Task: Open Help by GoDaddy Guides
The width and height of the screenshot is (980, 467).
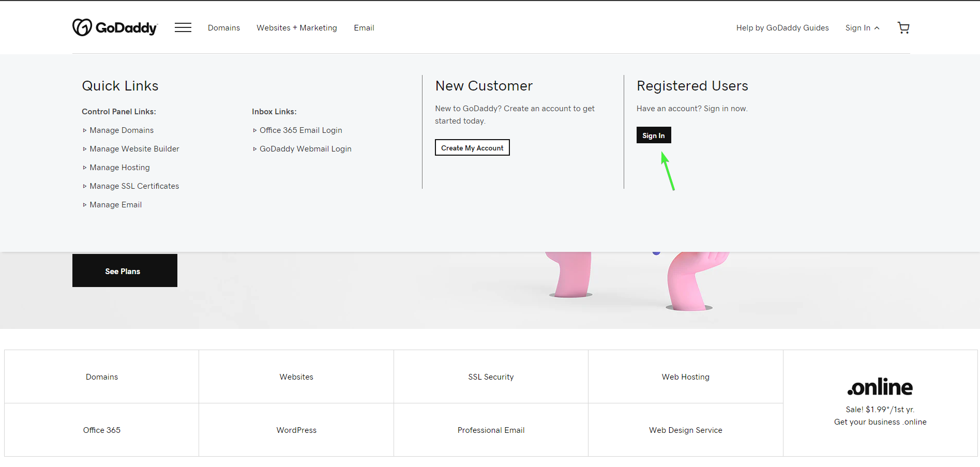Action: coord(782,28)
